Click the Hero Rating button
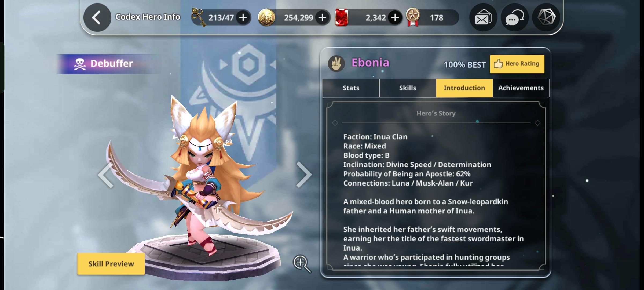This screenshot has height=290, width=644. [x=517, y=64]
